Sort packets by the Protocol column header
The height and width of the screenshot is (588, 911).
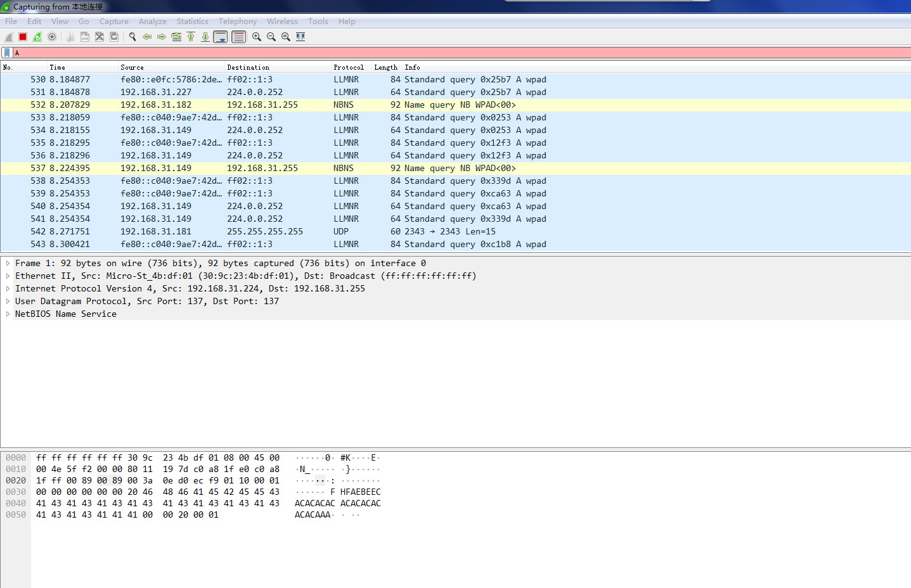pos(351,67)
